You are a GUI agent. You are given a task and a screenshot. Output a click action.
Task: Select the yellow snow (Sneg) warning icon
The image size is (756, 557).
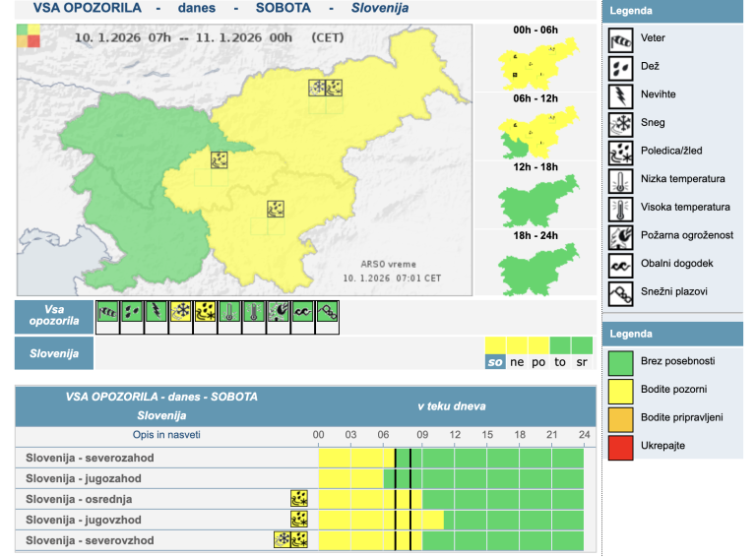pyautogui.click(x=181, y=313)
